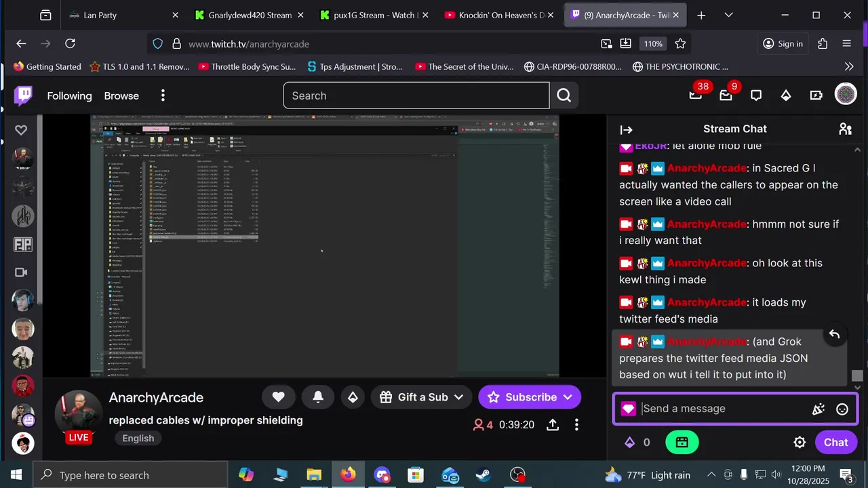
Task: Open the weather widget showing 77°F
Action: (x=648, y=475)
